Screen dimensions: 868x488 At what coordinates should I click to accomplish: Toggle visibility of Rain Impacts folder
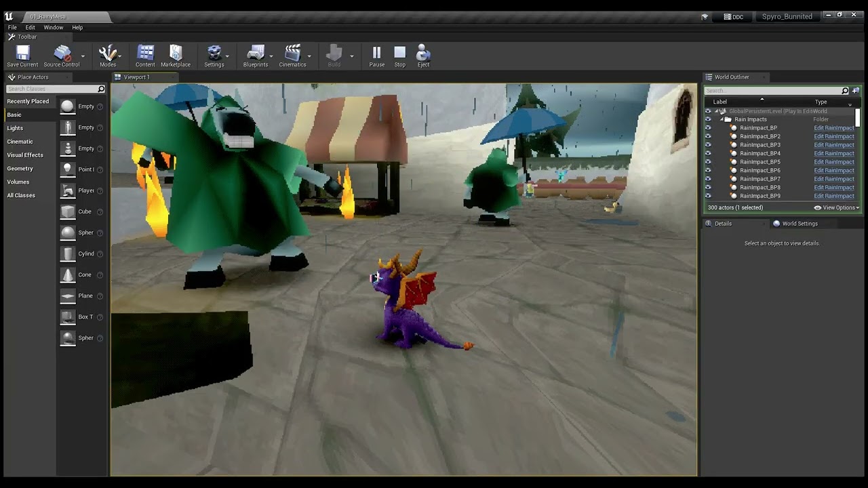pos(708,119)
